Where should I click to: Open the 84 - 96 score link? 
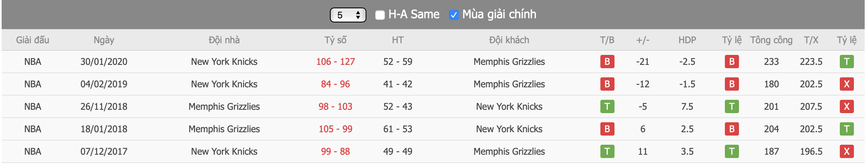point(335,84)
